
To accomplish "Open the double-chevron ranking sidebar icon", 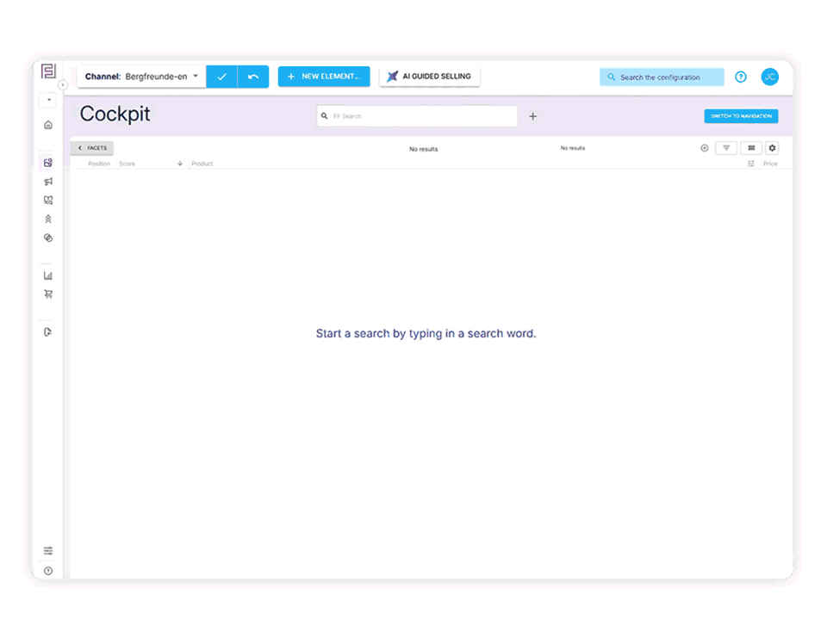I will point(48,219).
